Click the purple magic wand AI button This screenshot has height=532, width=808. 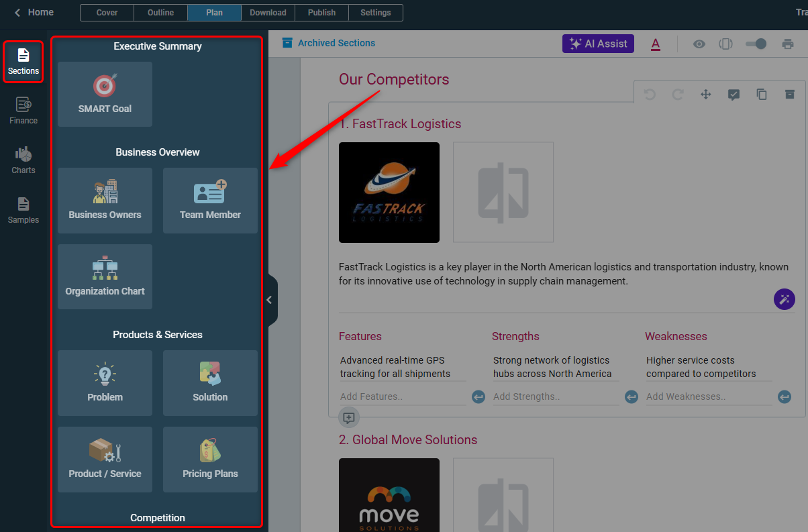pyautogui.click(x=785, y=299)
